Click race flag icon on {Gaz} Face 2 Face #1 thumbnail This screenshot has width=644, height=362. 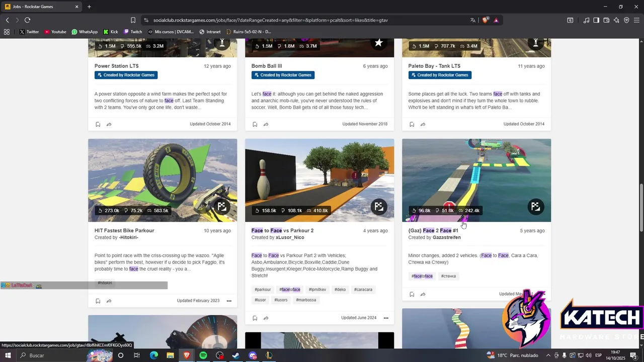click(536, 207)
